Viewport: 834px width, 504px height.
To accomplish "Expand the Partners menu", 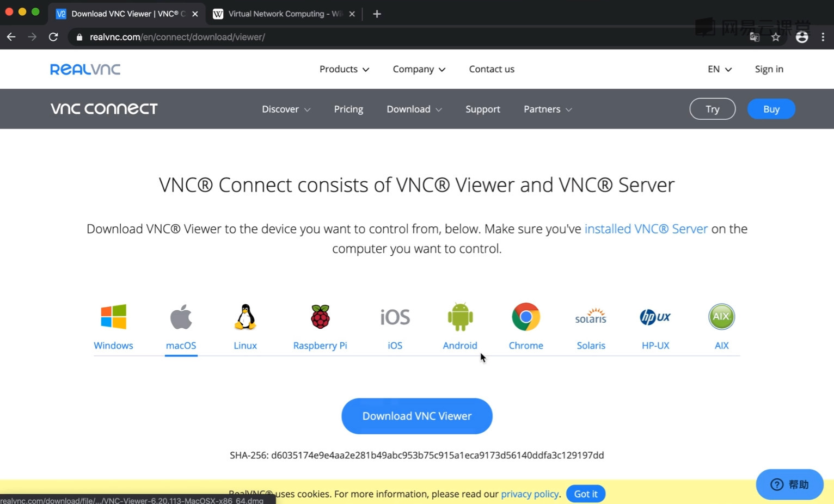I will pos(548,109).
